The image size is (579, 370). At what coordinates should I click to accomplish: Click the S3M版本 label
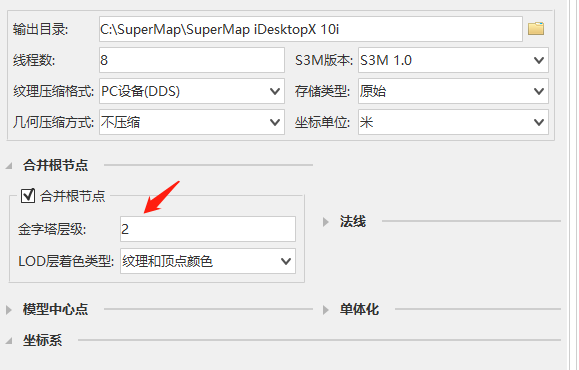(x=324, y=60)
